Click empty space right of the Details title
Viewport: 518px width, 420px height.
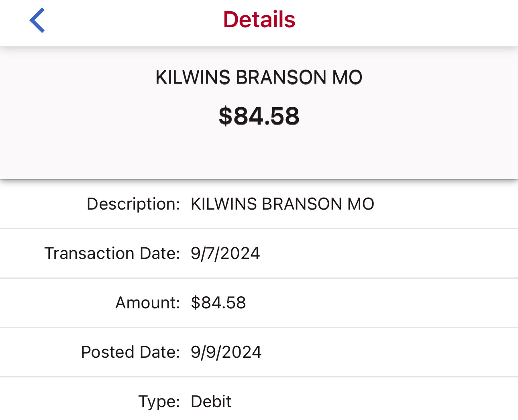pos(402,20)
